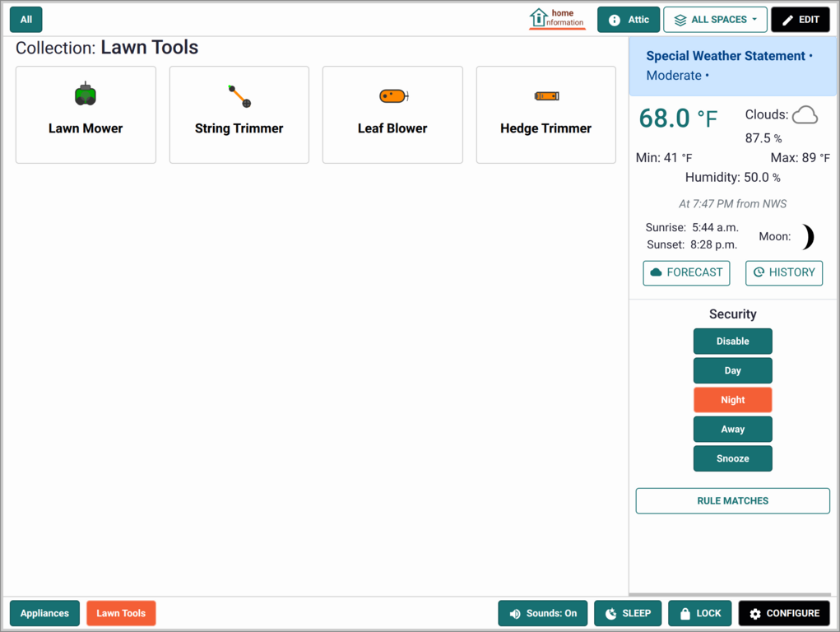Select Day security mode

732,370
